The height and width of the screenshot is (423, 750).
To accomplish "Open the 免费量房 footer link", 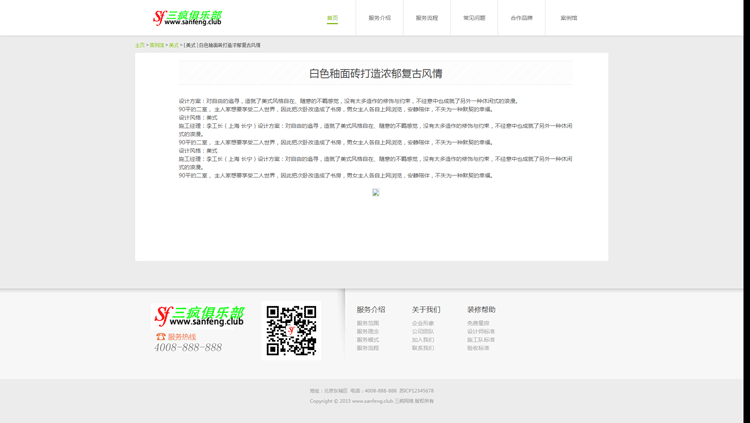I will [x=478, y=323].
